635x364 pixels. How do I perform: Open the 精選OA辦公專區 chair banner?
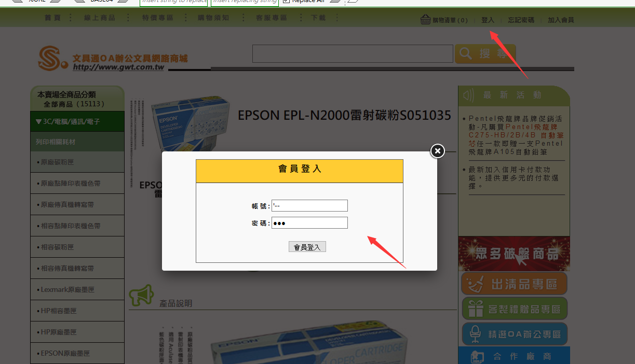(514, 334)
